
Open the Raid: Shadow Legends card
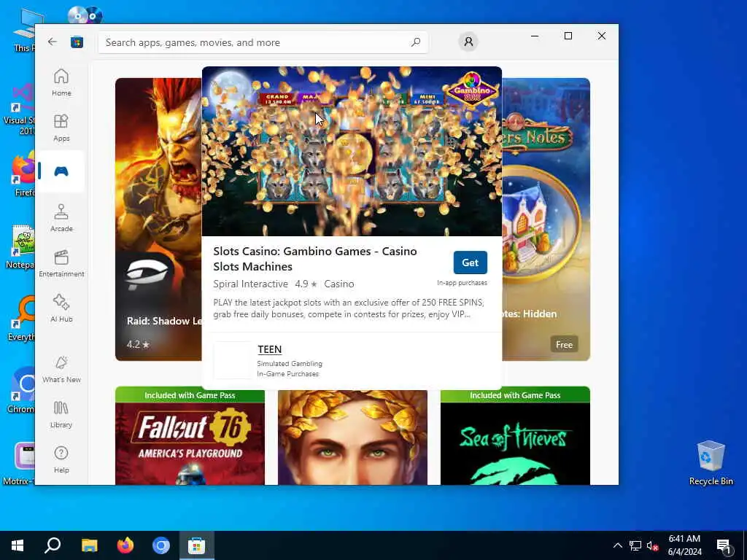coord(158,219)
